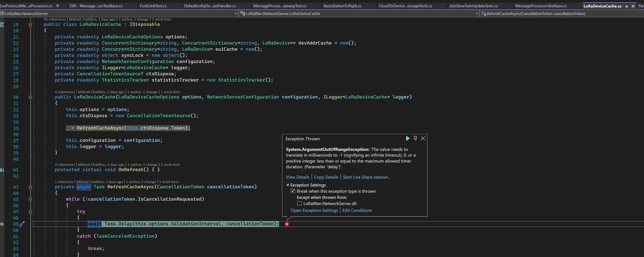Click the red exception icon beside Task.Delay line
Viewport: 644px width, 257px height.
click(x=287, y=224)
